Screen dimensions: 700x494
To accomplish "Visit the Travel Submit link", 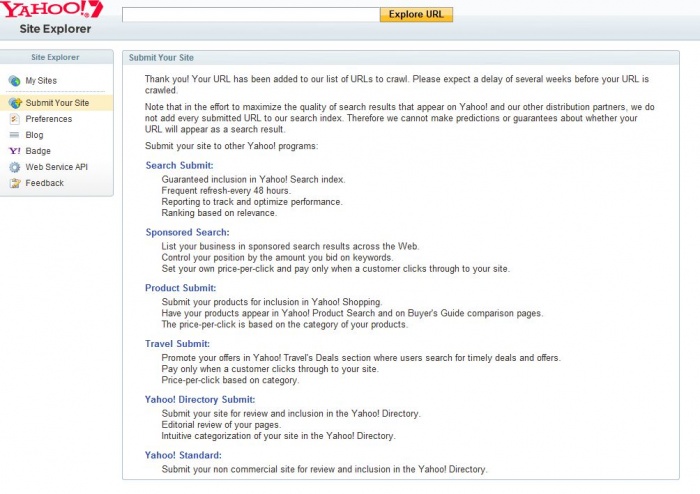I will click(177, 344).
